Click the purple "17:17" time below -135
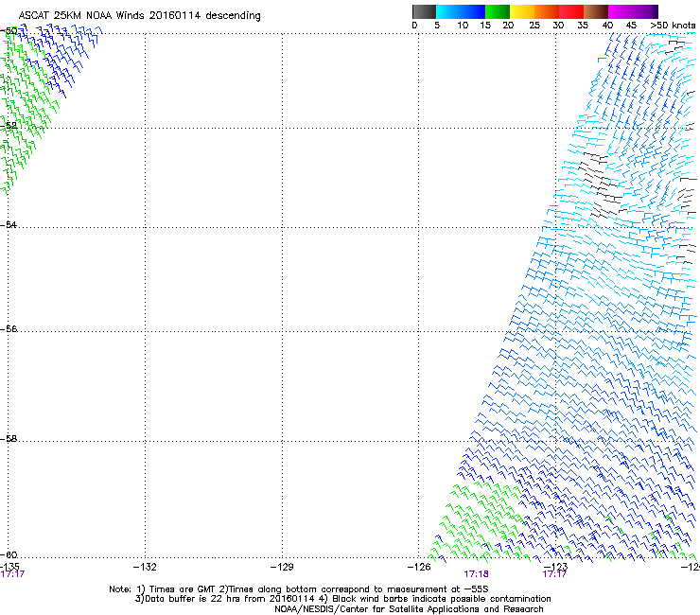This screenshot has width=700, height=615. pos(12,574)
